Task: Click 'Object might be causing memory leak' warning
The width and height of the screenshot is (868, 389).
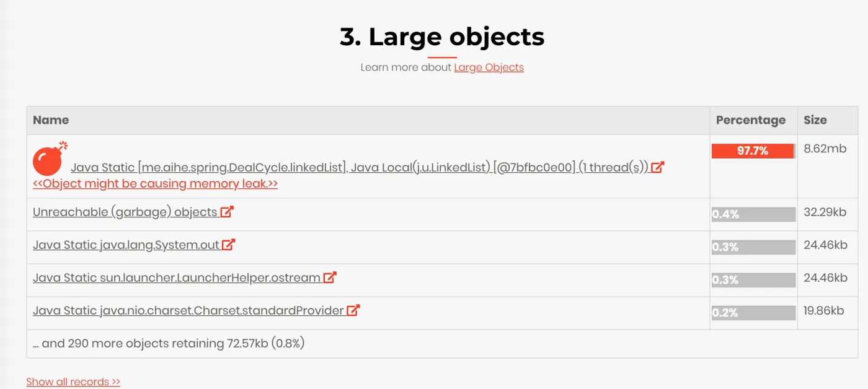Action: click(155, 184)
